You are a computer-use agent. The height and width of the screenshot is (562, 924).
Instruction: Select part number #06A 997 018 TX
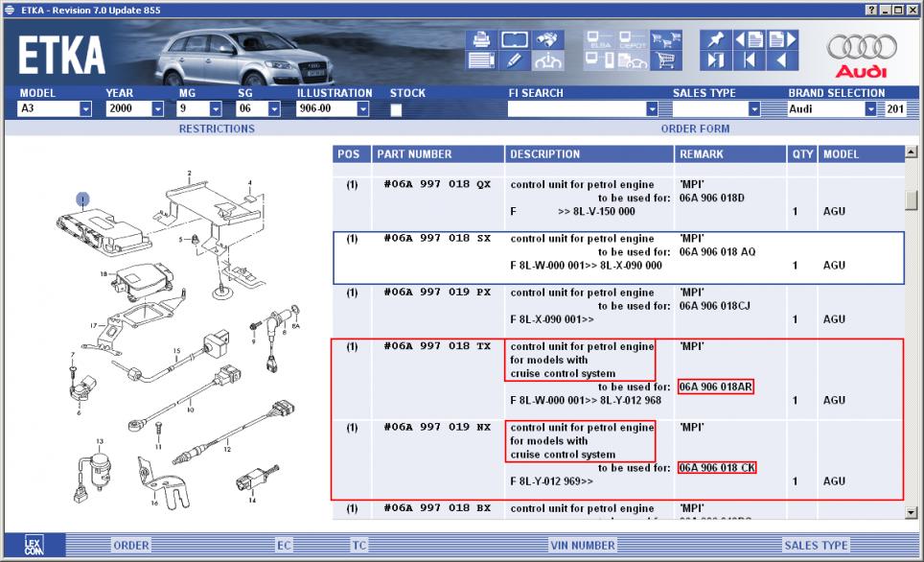tap(437, 346)
